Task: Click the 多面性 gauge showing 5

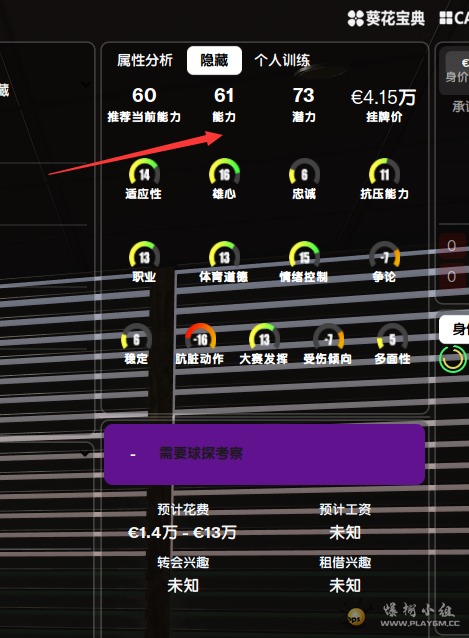Action: pos(392,338)
